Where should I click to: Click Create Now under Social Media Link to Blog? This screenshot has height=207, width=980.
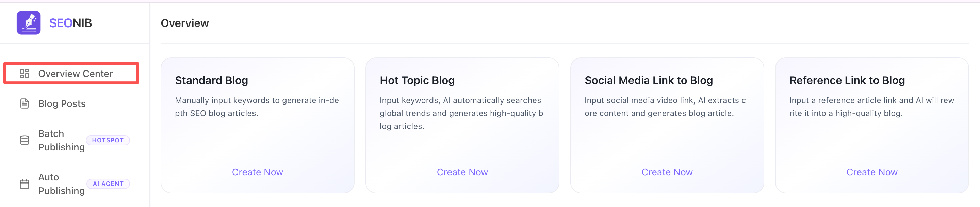coord(667,172)
